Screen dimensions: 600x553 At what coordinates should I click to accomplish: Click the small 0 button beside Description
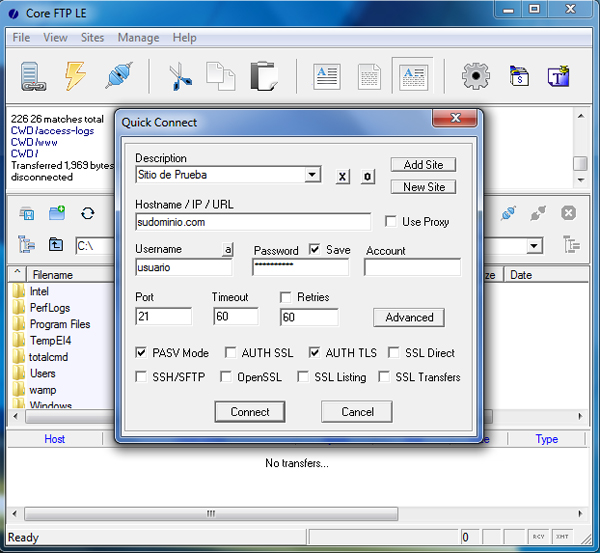[367, 176]
